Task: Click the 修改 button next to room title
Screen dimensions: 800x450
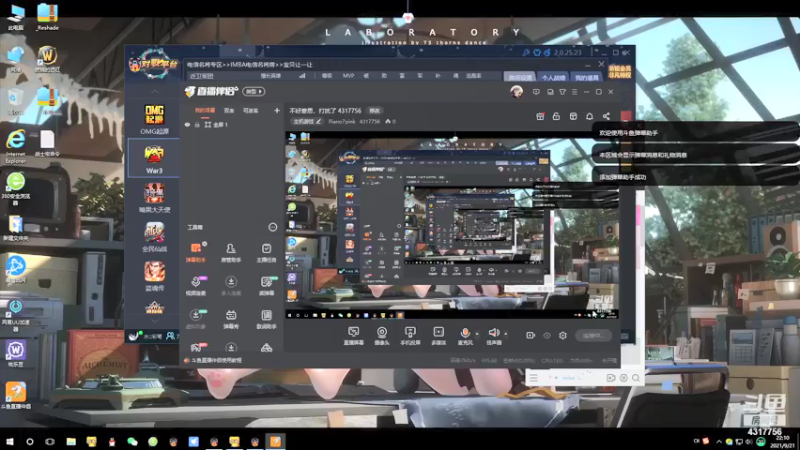Action: (x=374, y=110)
